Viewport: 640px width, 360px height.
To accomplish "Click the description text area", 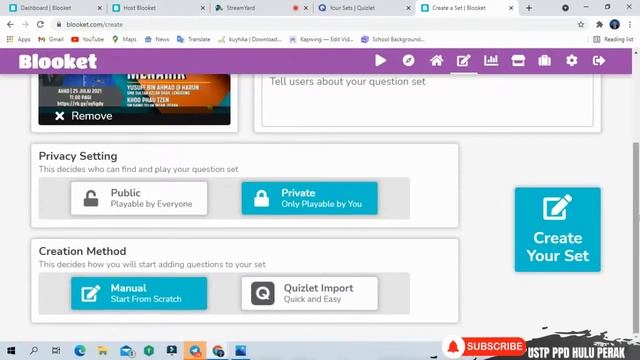I will pyautogui.click(x=427, y=100).
